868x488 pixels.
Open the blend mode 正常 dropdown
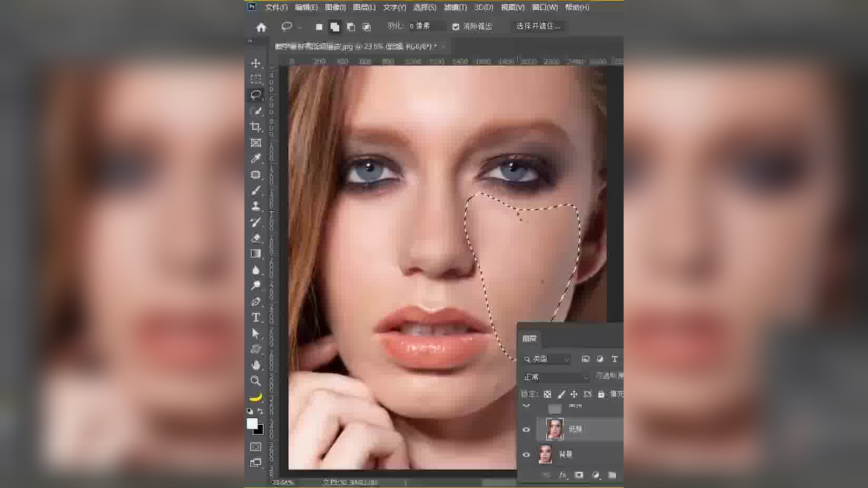click(x=556, y=377)
